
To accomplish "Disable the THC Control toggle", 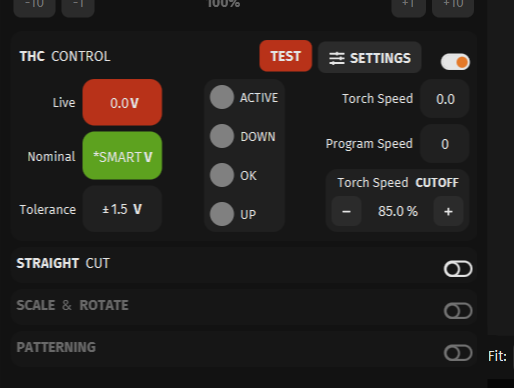I will pos(455,62).
